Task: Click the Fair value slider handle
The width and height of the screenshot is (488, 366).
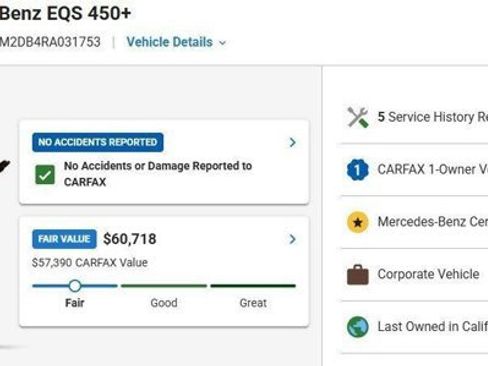Action: click(x=75, y=286)
